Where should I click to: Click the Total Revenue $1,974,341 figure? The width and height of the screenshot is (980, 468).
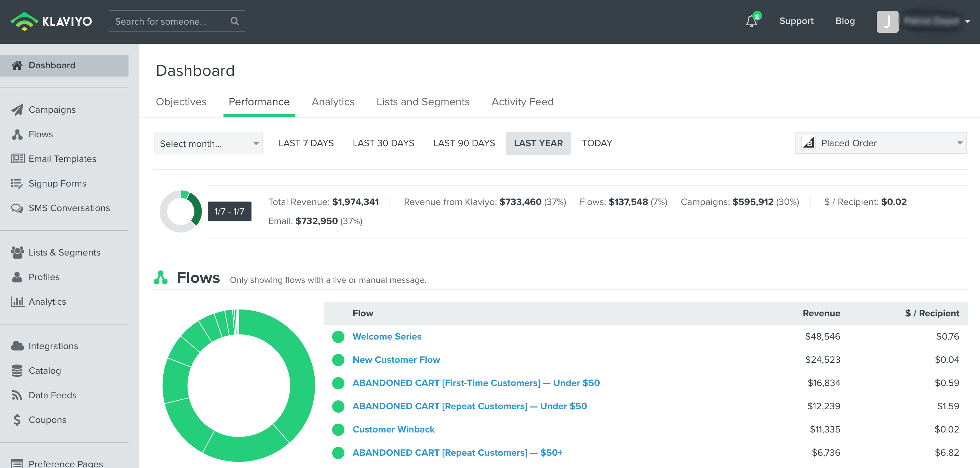pos(355,202)
